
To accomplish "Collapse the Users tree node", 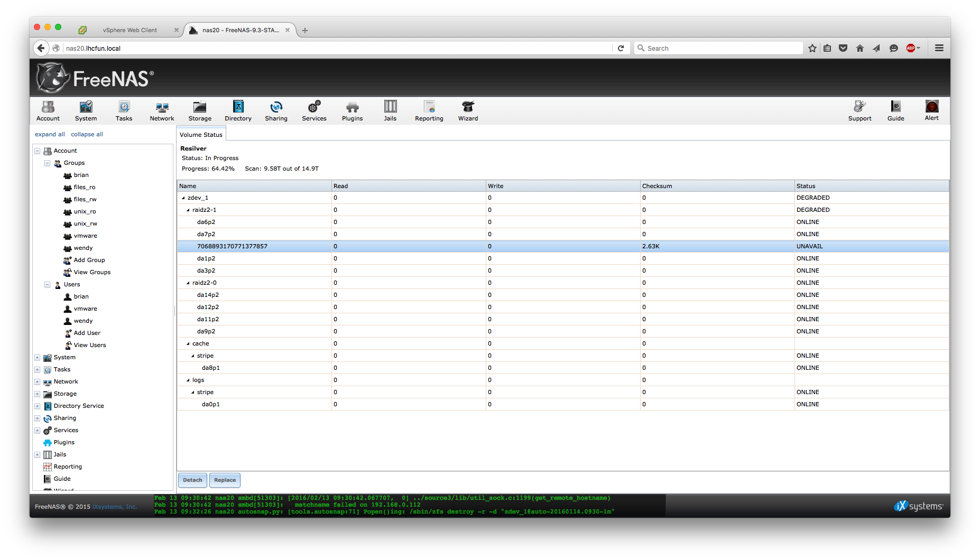I will click(47, 285).
